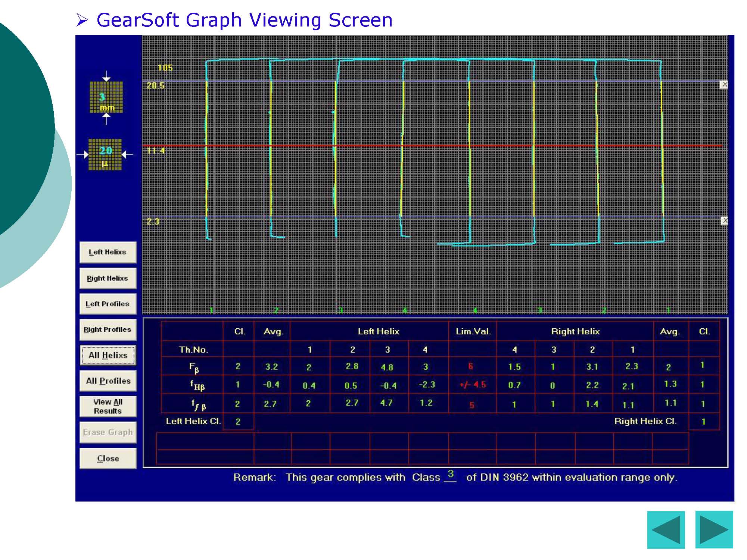This screenshot has width=747, height=560.
Task: Click the Right Helix Cl. label
Action: [x=645, y=421]
